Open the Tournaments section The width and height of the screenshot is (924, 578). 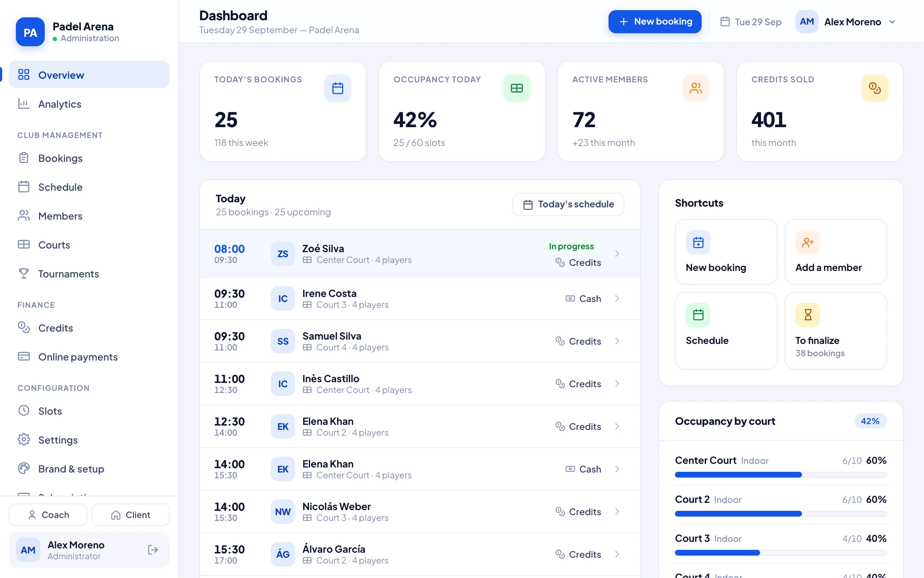coord(89,274)
